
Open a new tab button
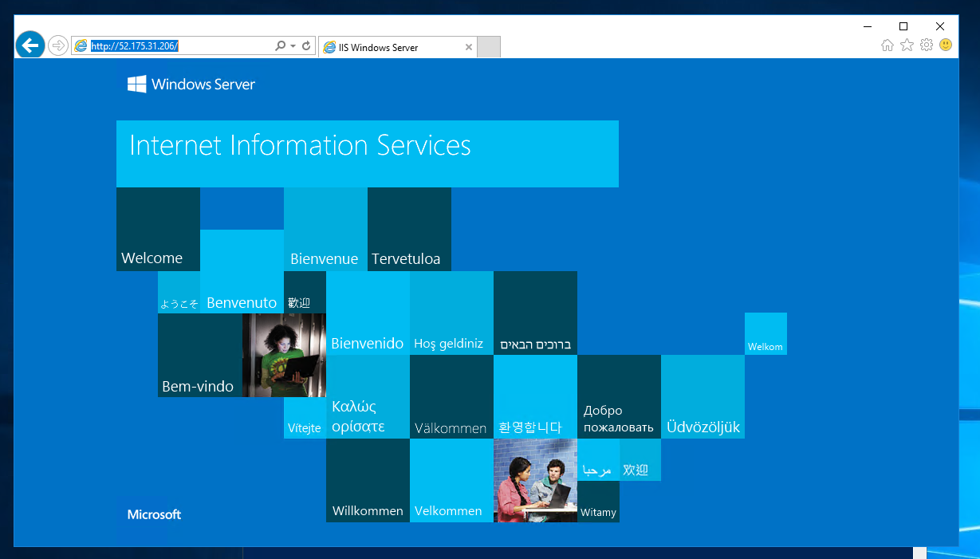[x=489, y=47]
